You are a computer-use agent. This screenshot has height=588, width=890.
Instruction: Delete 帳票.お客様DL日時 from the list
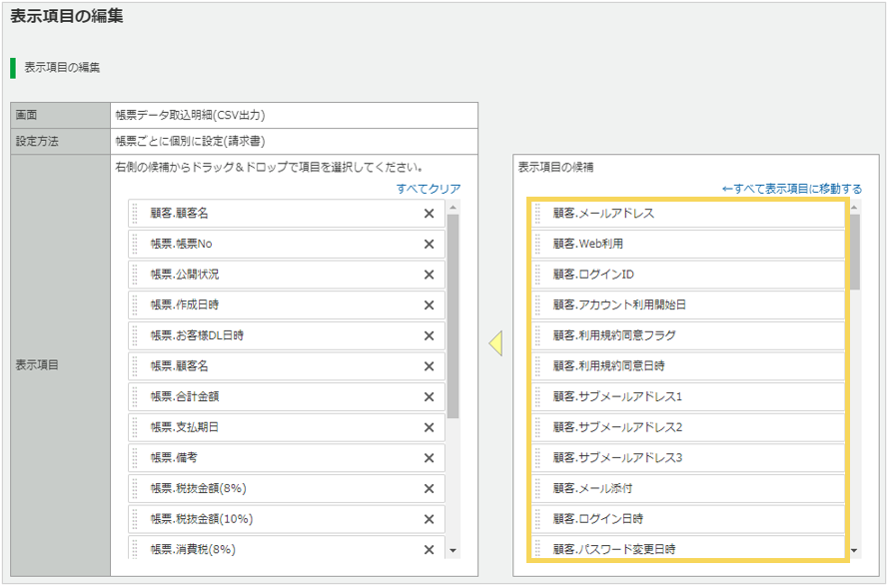pos(429,336)
